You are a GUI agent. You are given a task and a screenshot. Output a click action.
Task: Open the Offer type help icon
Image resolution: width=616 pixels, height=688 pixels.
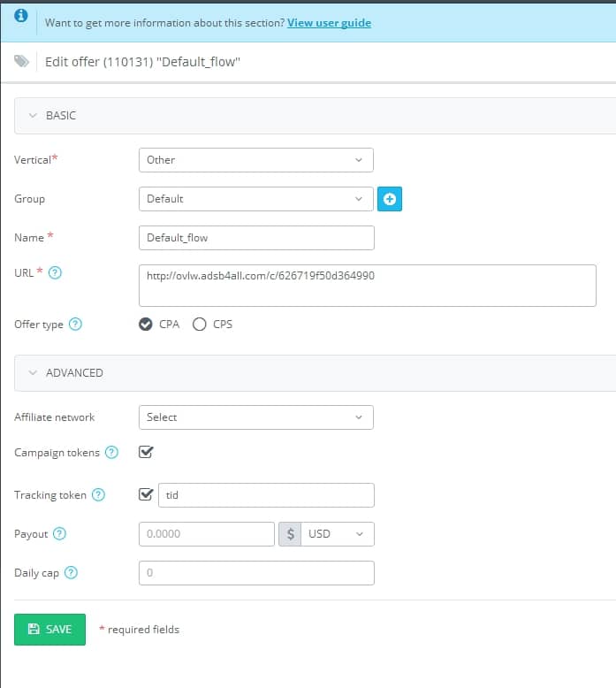(x=75, y=325)
